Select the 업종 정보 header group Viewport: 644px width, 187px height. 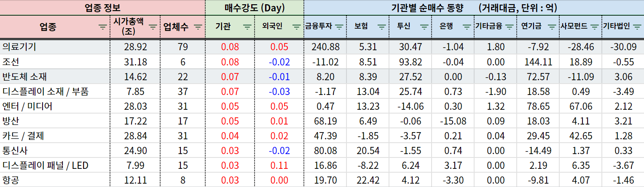[x=103, y=8]
